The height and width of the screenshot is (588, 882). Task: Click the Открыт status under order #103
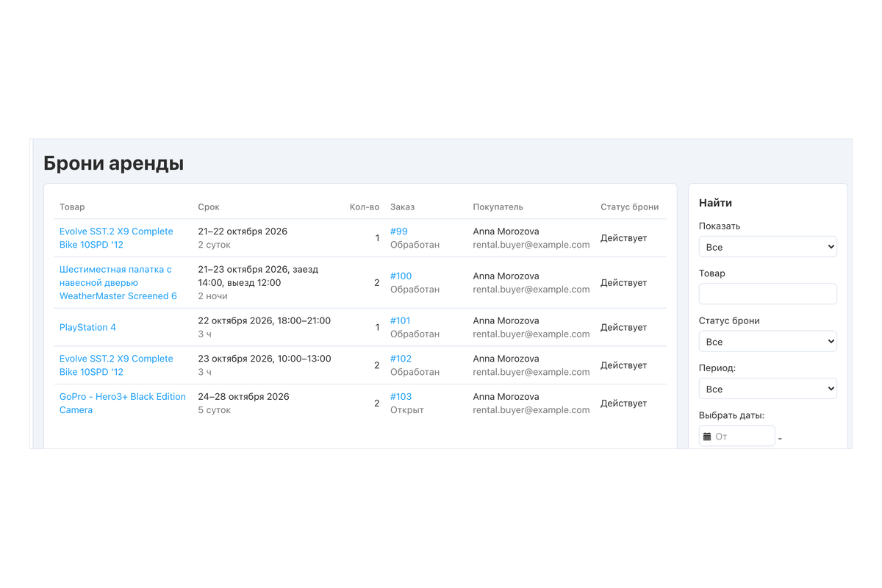(407, 410)
